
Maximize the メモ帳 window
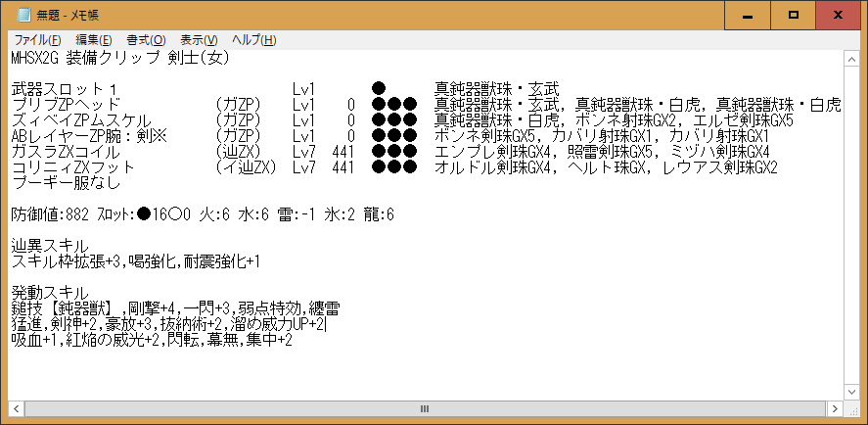coord(793,16)
